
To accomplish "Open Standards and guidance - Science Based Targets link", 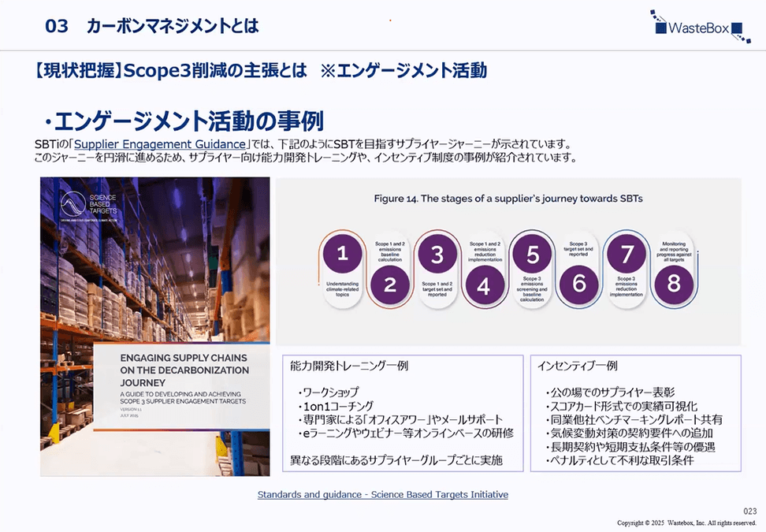I will (x=382, y=494).
